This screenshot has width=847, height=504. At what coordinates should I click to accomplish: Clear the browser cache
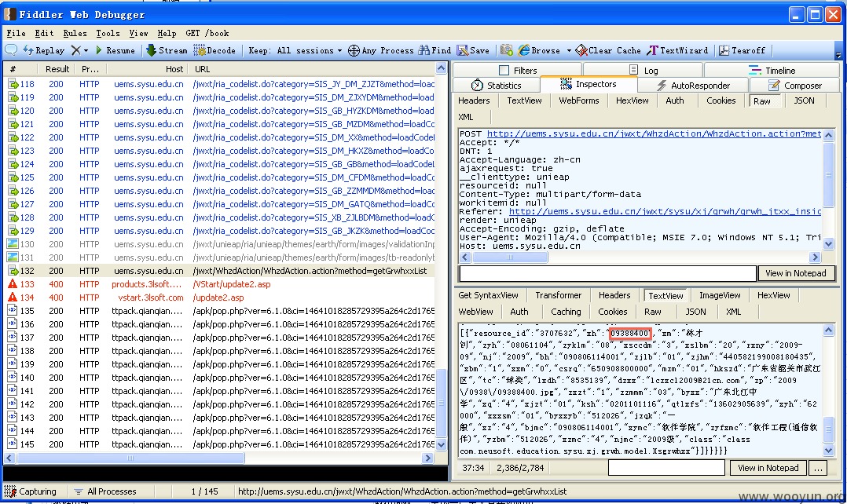(x=608, y=50)
